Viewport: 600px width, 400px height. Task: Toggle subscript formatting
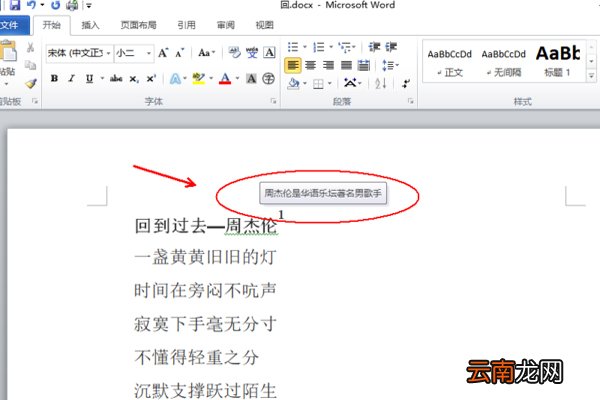click(134, 79)
